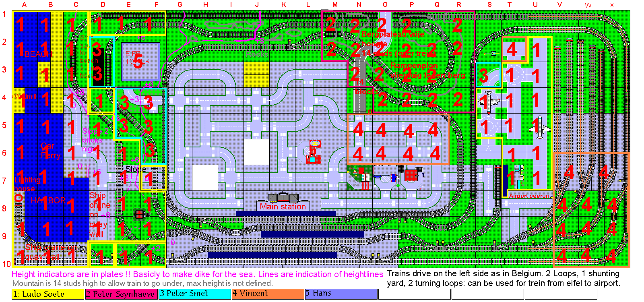644x302 pixels.
Task: Click the grey 'Mountain is 14 studs high' note
Action: click(142, 283)
